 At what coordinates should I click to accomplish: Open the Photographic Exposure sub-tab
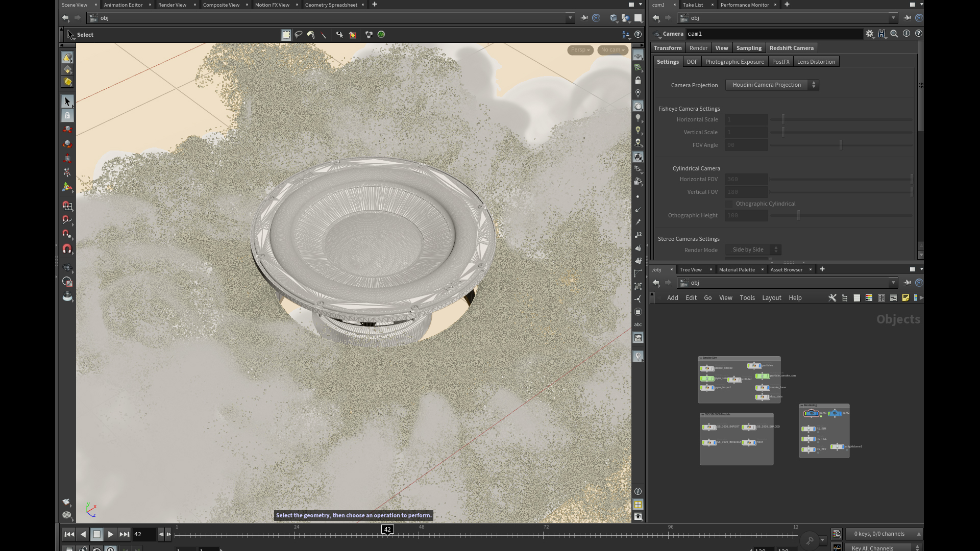click(734, 62)
